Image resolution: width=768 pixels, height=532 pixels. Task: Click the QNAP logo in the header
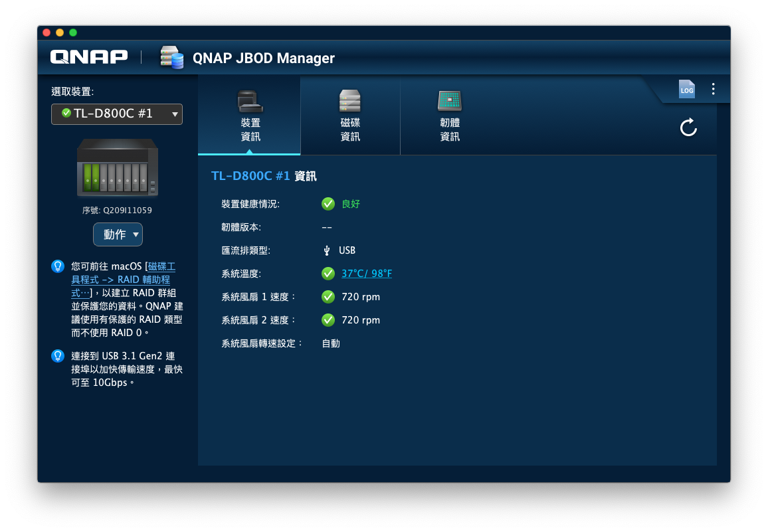88,56
